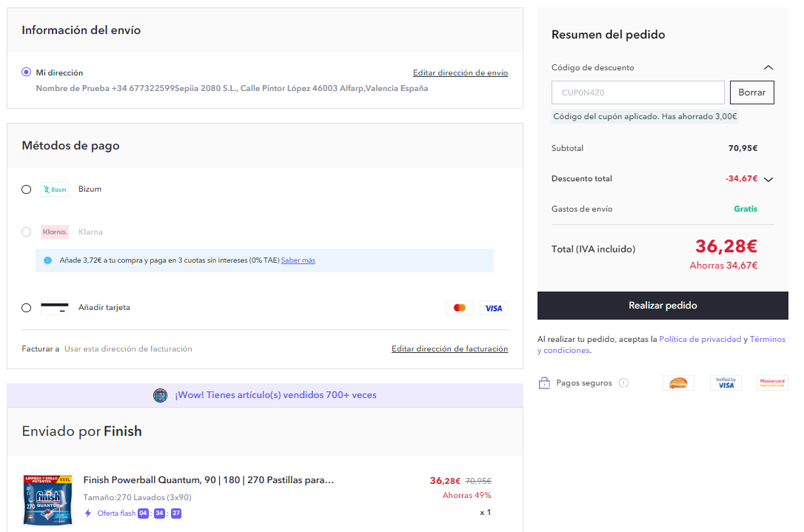Click the Total price 36,28€
Screen dimensions: 804x532
click(726, 246)
